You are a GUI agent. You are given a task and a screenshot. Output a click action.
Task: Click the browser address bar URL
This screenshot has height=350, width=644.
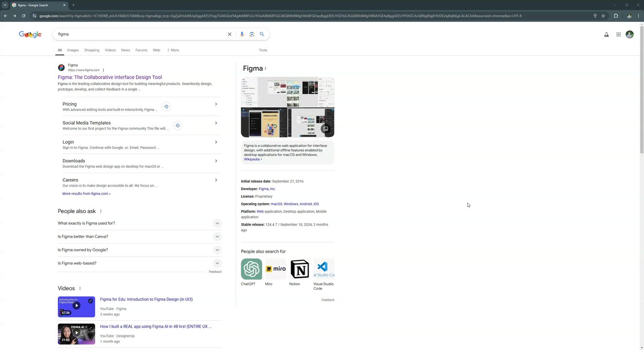(280, 16)
